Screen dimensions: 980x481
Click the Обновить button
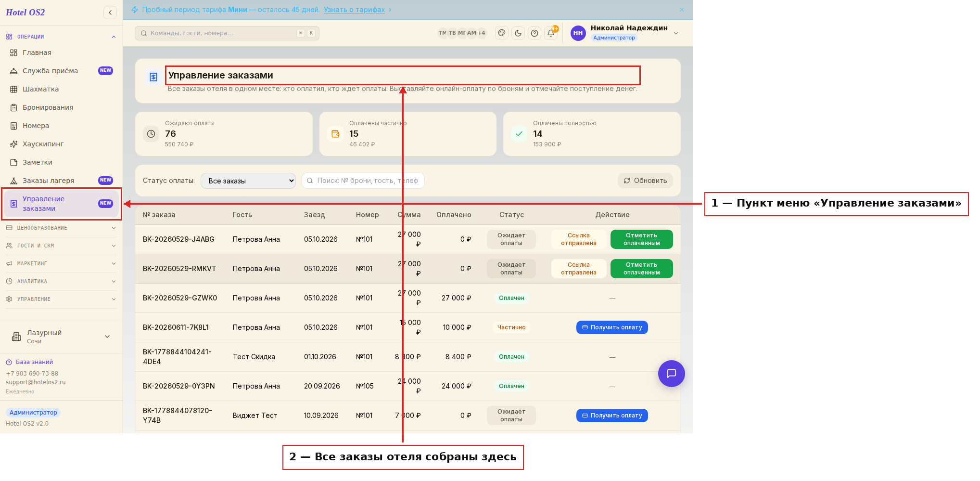[x=645, y=181]
